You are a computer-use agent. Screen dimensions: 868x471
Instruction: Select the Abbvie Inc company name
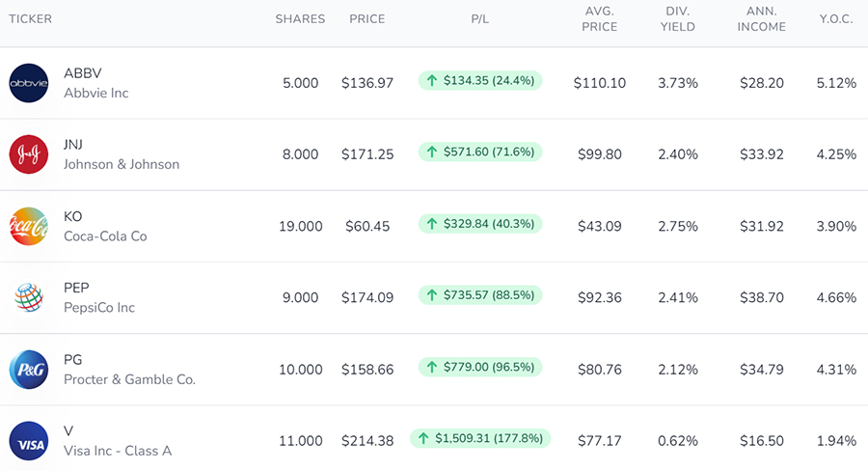[96, 93]
